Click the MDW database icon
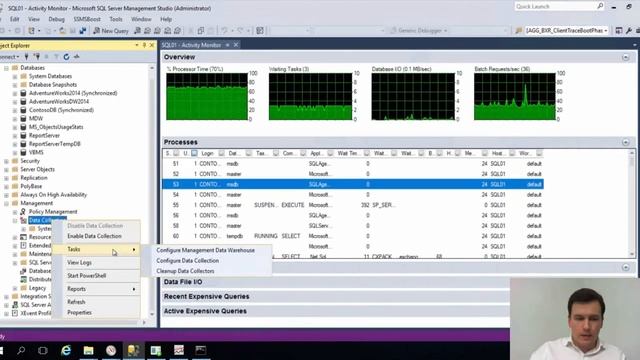Viewport: 640px width, 360px height. pos(23,118)
